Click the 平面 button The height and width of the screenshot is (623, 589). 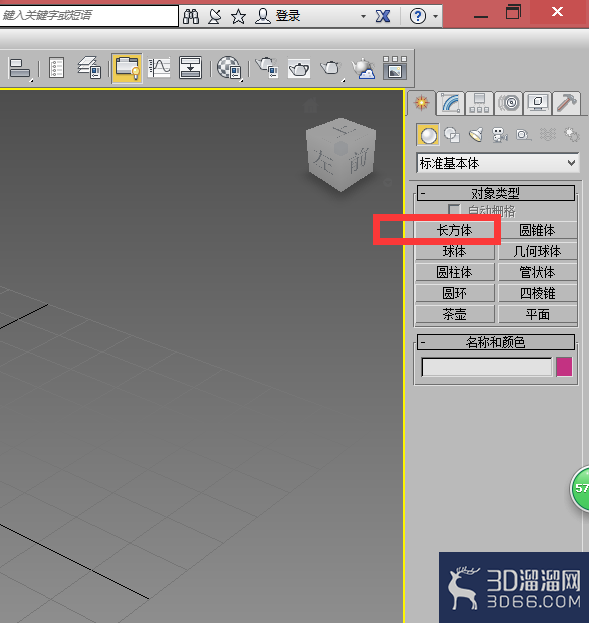point(537,314)
